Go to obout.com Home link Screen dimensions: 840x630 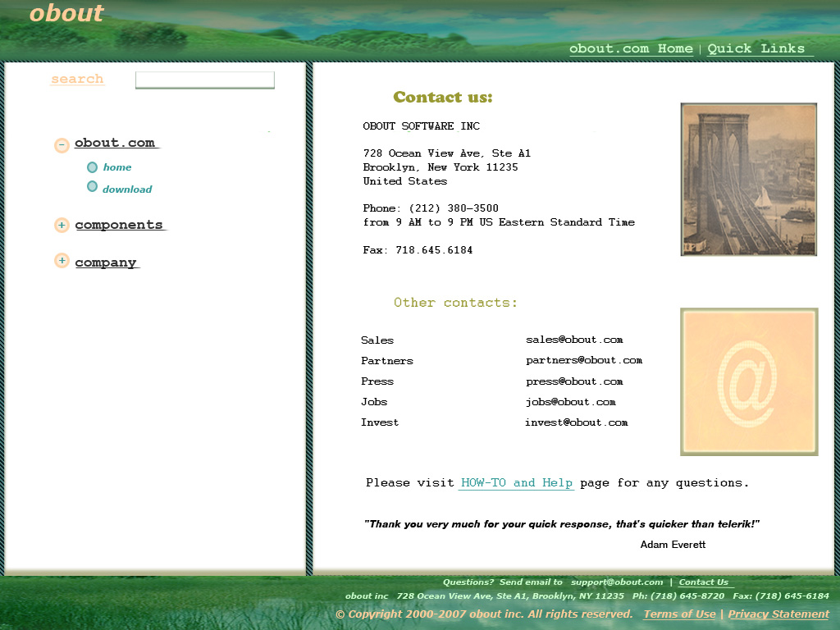(x=631, y=48)
